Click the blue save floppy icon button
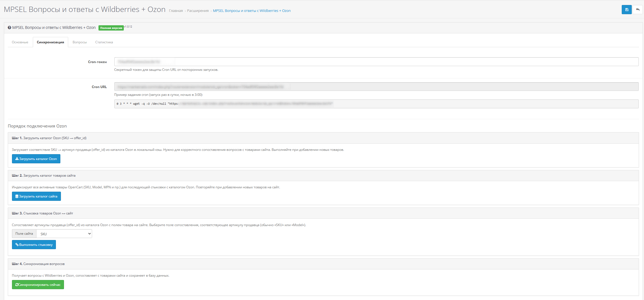The height and width of the screenshot is (300, 644). pos(626,10)
